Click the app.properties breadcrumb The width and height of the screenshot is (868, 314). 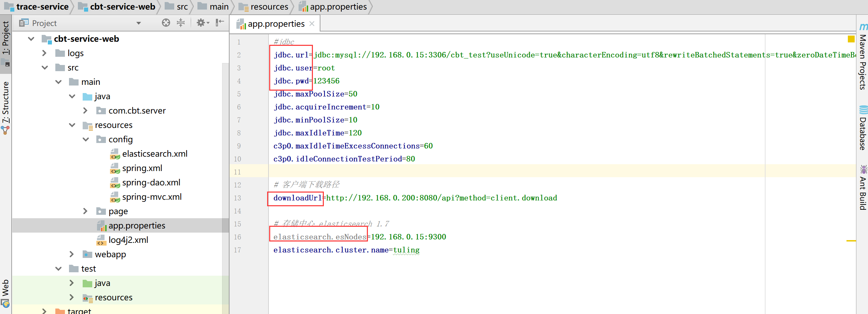[333, 7]
